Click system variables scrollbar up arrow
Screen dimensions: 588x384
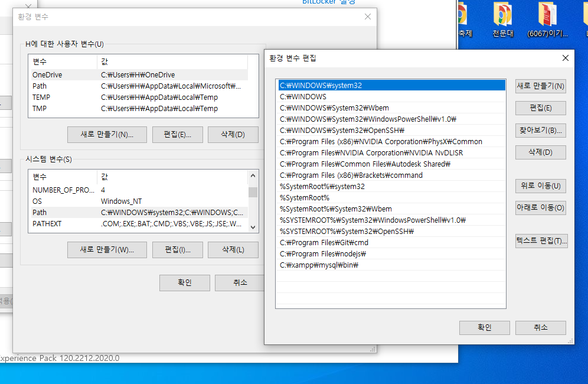pos(253,175)
